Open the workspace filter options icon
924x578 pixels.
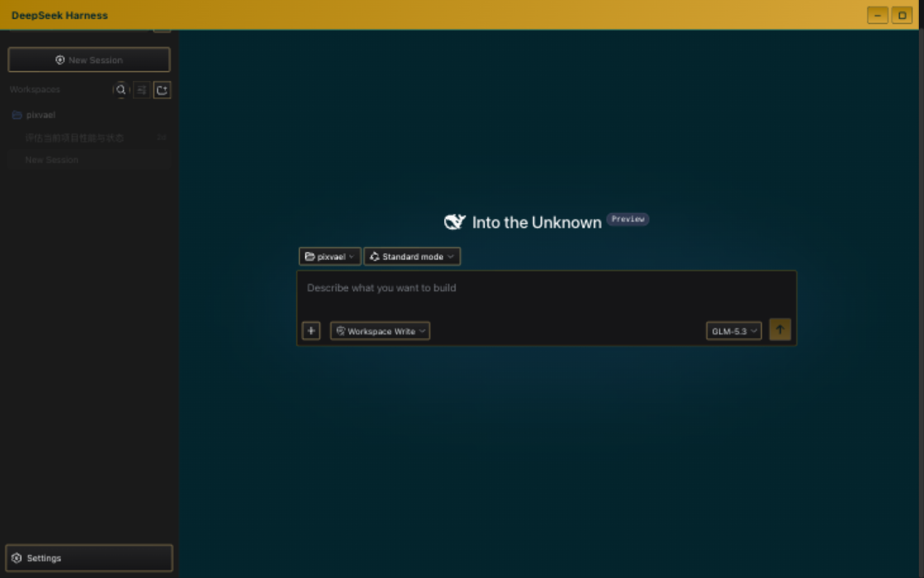click(142, 90)
